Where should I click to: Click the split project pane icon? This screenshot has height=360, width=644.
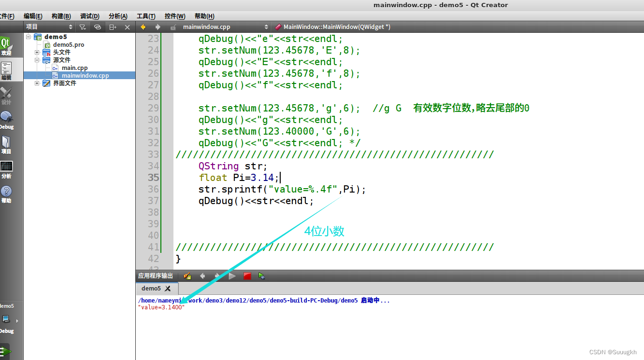(113, 27)
